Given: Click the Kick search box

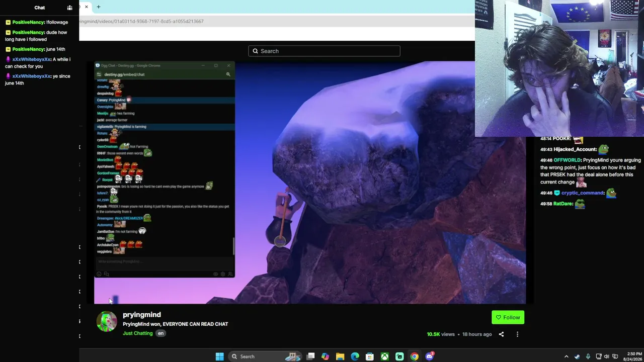Looking at the screenshot, I should click(324, 51).
